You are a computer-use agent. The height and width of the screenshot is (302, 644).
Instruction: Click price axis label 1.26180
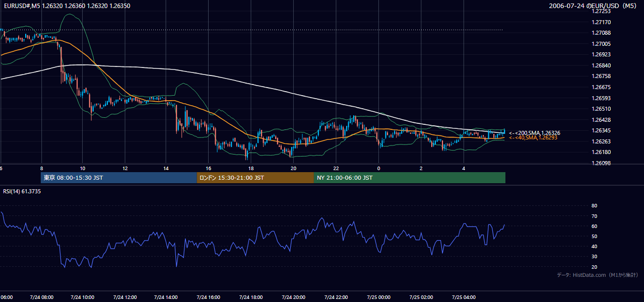click(602, 152)
